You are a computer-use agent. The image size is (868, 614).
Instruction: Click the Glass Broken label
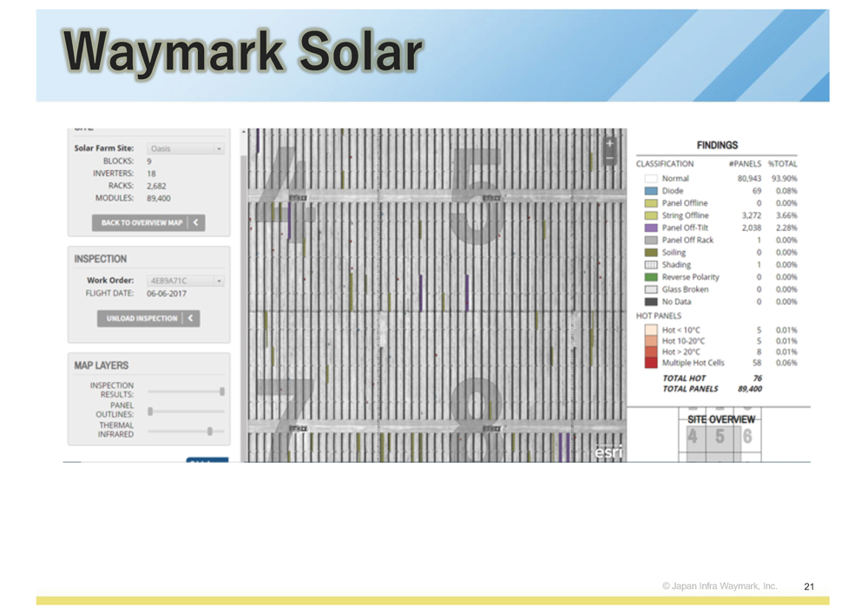click(x=686, y=289)
